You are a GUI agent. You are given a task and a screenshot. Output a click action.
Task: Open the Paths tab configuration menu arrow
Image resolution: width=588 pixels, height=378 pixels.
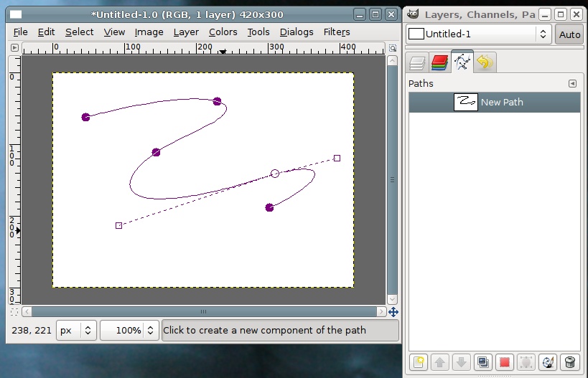572,83
